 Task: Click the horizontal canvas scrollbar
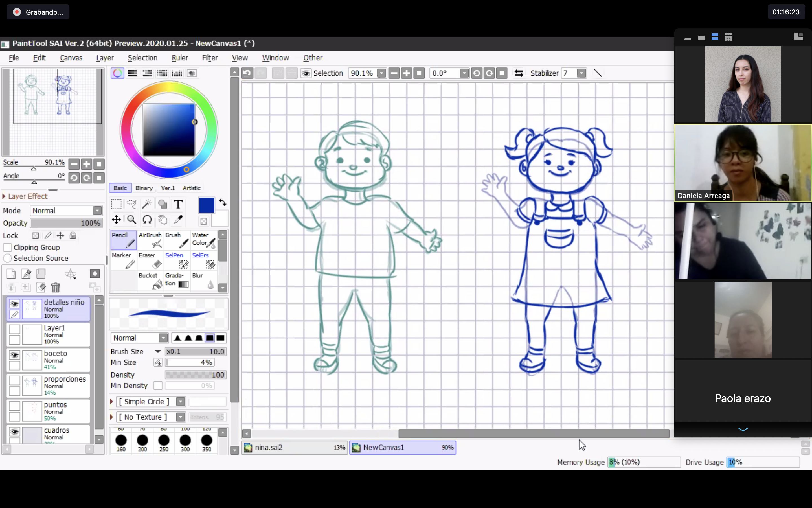click(534, 433)
